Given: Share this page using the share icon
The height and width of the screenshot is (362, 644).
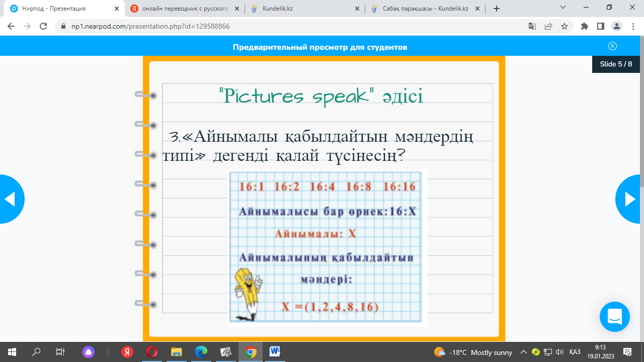Looking at the screenshot, I should [548, 26].
